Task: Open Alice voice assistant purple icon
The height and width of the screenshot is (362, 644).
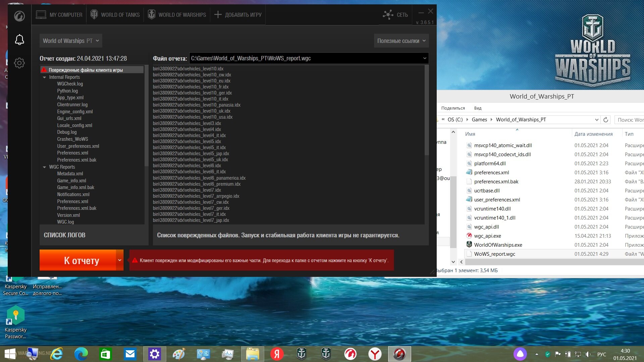Action: (520, 354)
